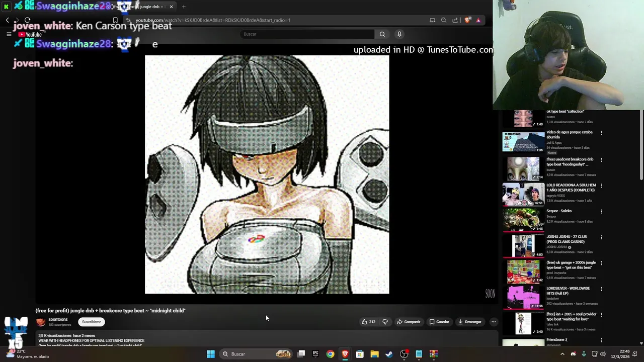Download the video with Descargar
Viewport: 644px width, 362px height.
(470, 322)
